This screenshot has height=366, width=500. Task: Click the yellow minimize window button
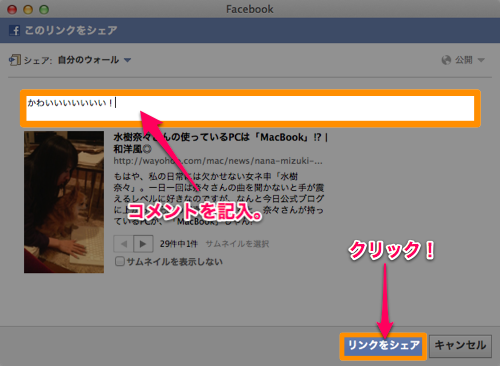coord(28,9)
